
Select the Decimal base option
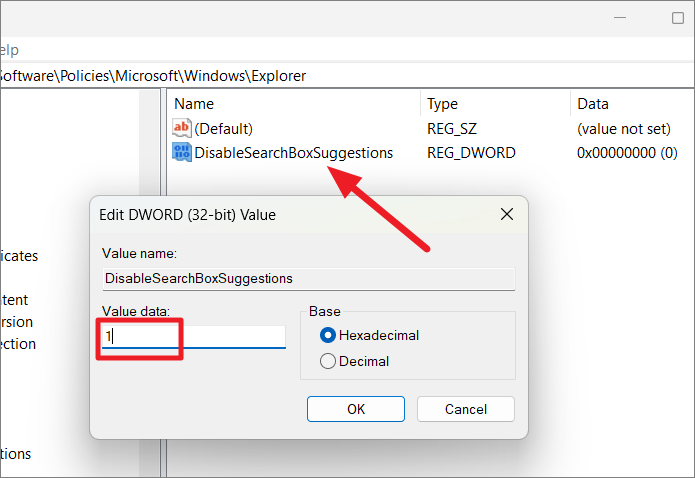pyautogui.click(x=355, y=361)
